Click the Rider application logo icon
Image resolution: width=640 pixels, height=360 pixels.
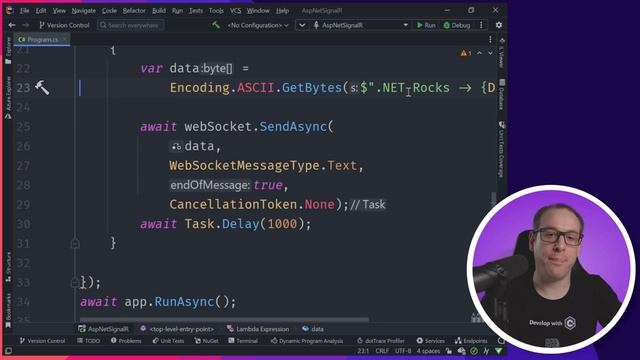tap(9, 10)
